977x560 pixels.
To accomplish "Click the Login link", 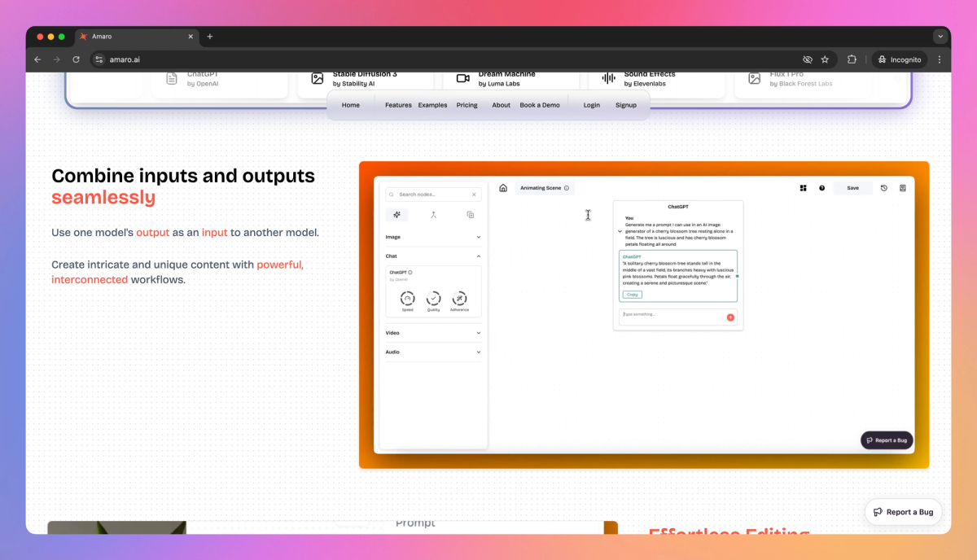I will pyautogui.click(x=592, y=105).
